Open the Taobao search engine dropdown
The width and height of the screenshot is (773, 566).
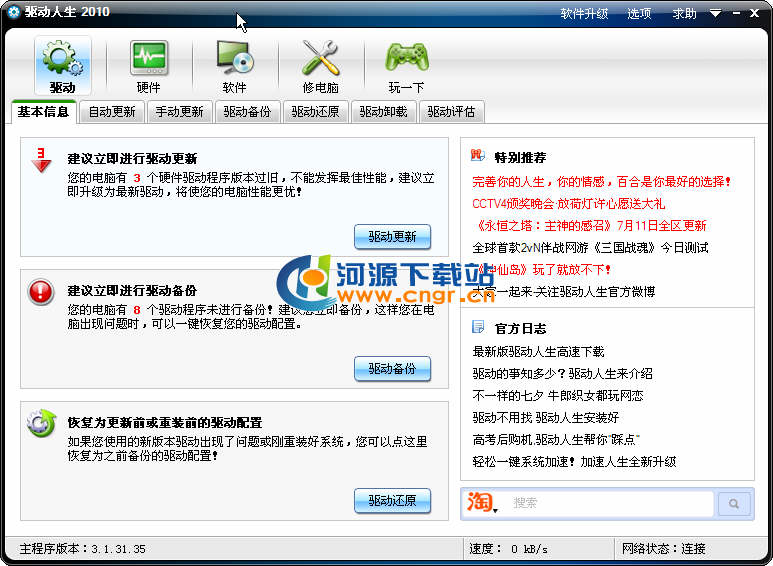[x=481, y=502]
